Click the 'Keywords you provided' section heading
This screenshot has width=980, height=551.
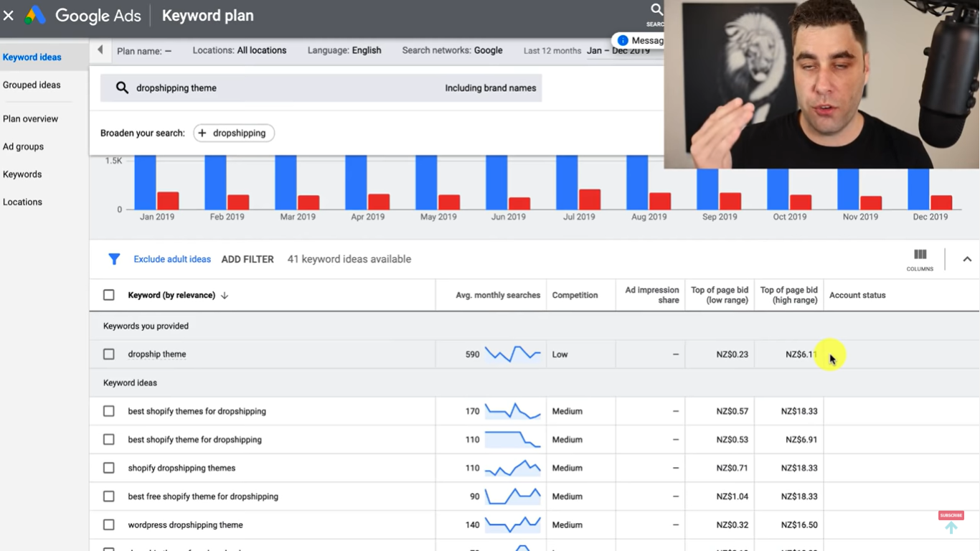[x=146, y=326]
